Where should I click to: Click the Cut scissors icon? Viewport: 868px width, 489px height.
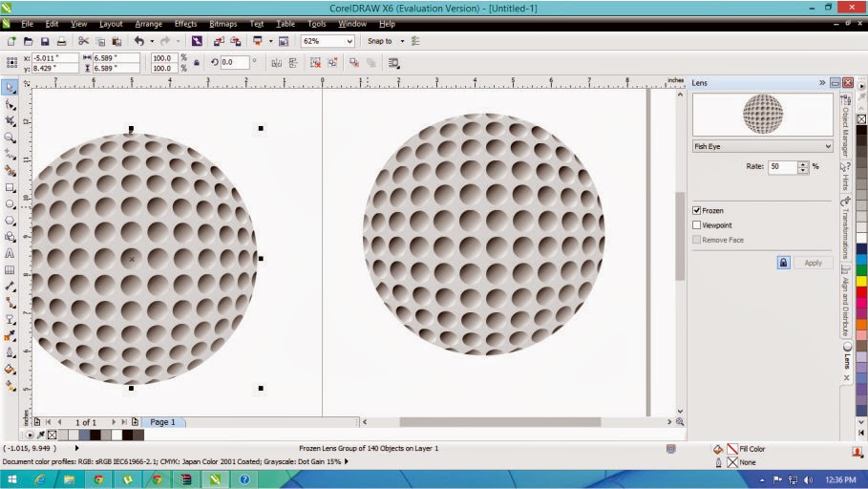pyautogui.click(x=84, y=41)
